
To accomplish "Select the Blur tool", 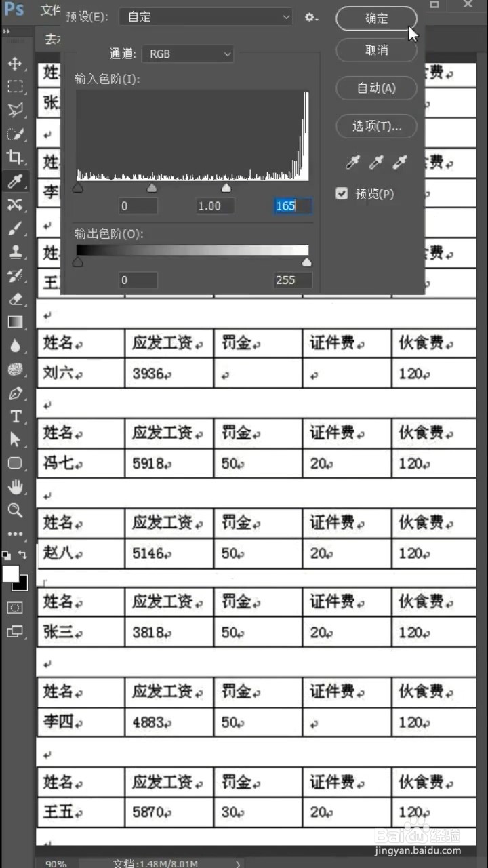I will click(15, 346).
